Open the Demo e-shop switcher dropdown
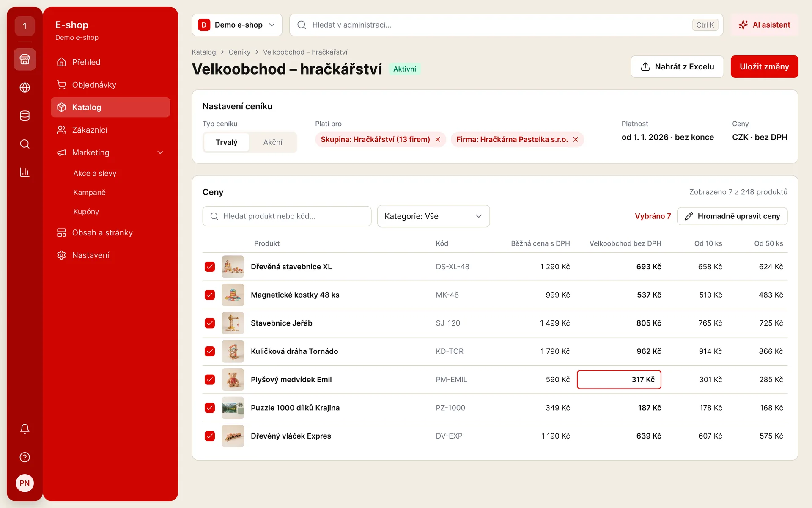812x508 pixels. click(237, 25)
